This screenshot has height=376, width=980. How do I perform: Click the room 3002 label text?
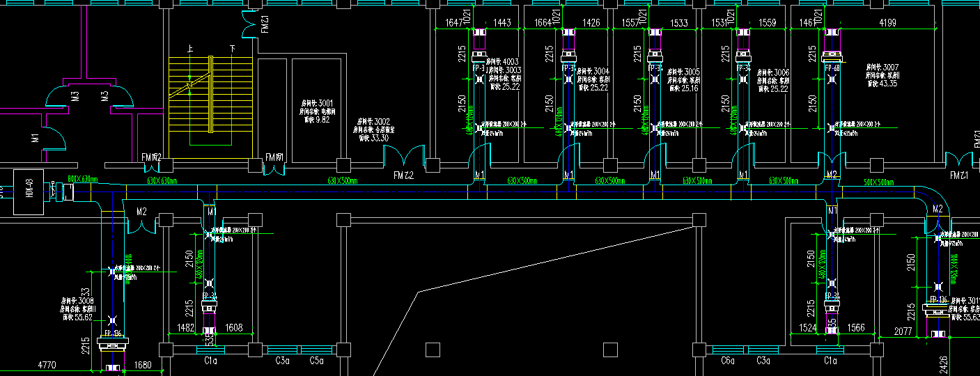(374, 130)
